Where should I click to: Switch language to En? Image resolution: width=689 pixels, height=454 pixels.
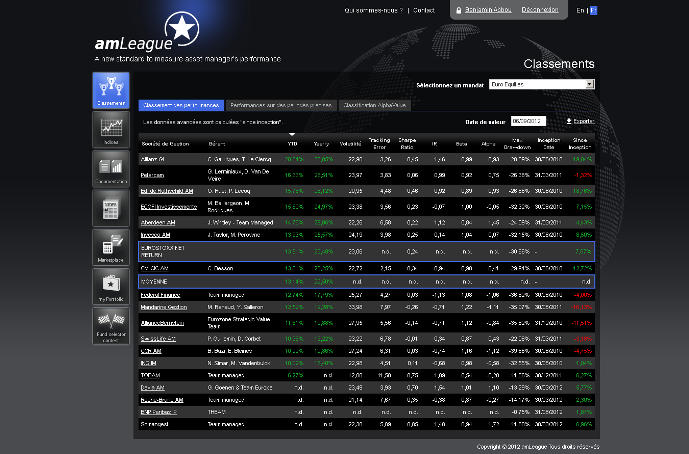[580, 10]
